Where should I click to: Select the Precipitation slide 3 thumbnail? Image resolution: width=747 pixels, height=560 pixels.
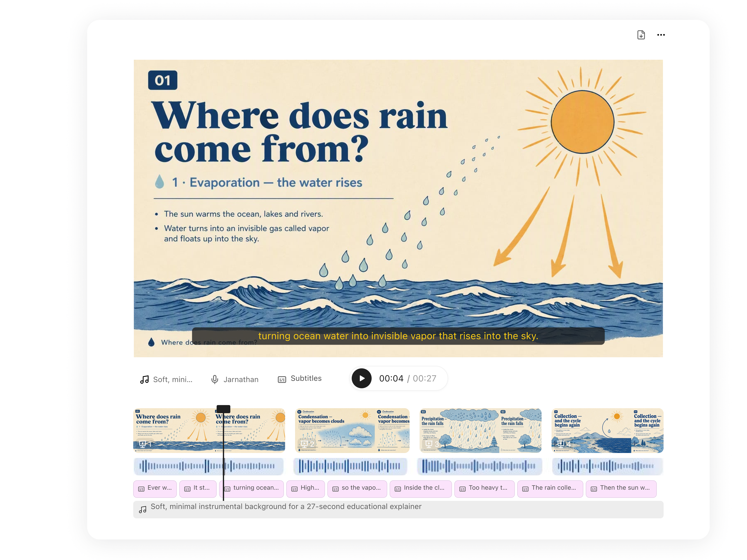pyautogui.click(x=480, y=430)
